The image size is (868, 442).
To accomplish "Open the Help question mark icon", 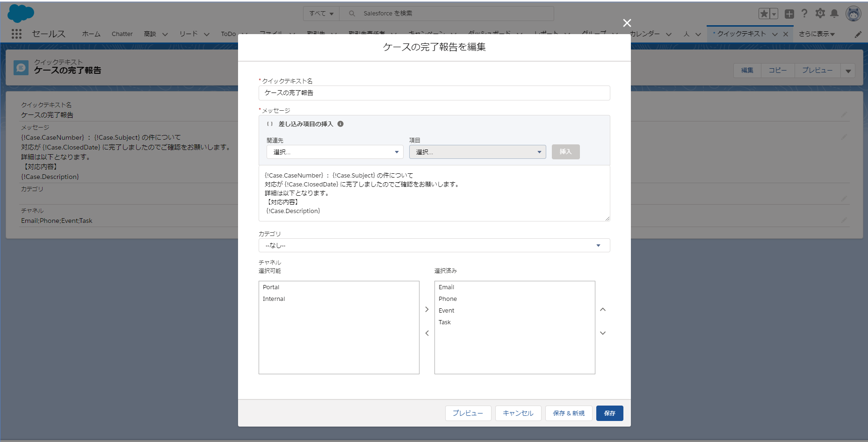I will click(x=804, y=13).
